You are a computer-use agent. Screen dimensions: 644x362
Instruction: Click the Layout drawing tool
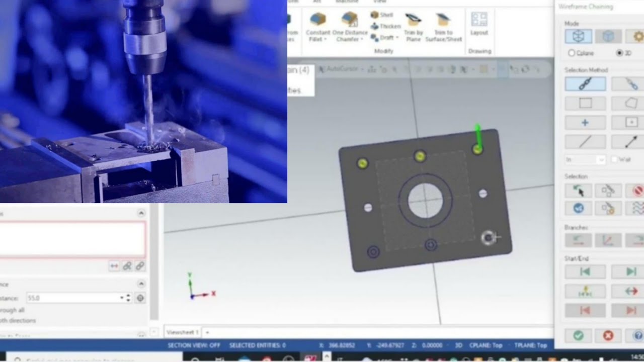pos(479,24)
